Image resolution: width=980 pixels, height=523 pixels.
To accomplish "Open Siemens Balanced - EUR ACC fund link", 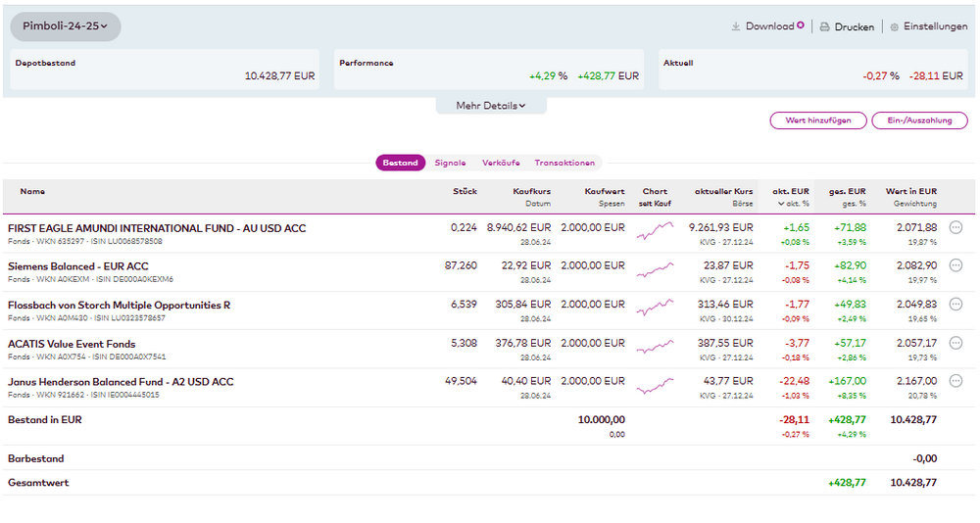I will point(78,266).
